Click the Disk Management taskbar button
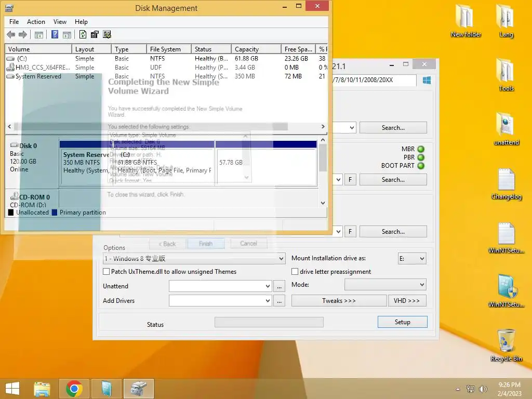Image resolution: width=532 pixels, height=399 pixels. point(138,389)
